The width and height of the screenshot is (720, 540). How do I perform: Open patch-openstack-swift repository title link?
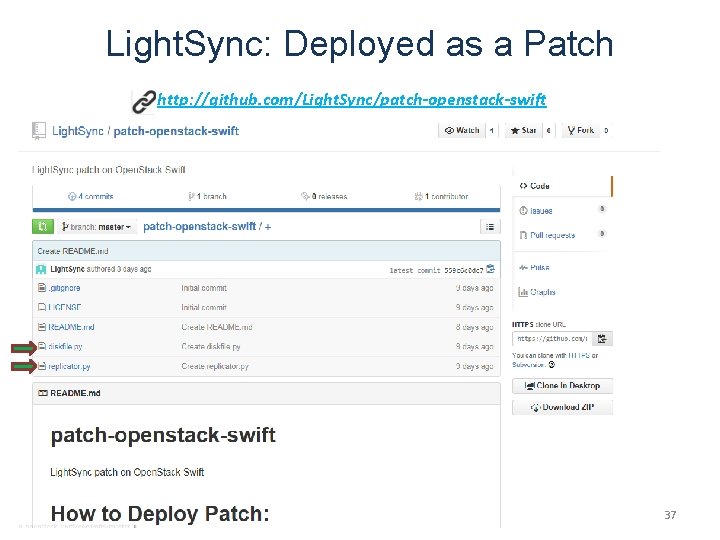pos(176,131)
